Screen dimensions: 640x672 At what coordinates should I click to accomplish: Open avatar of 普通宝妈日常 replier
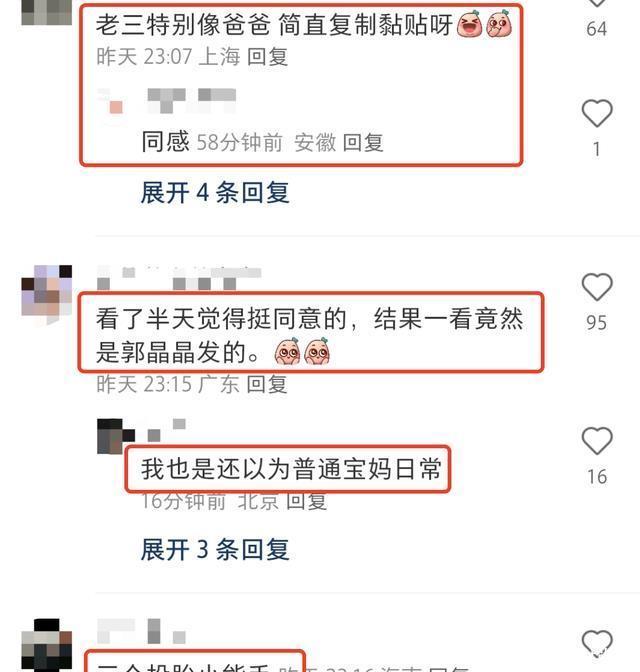coord(115,436)
